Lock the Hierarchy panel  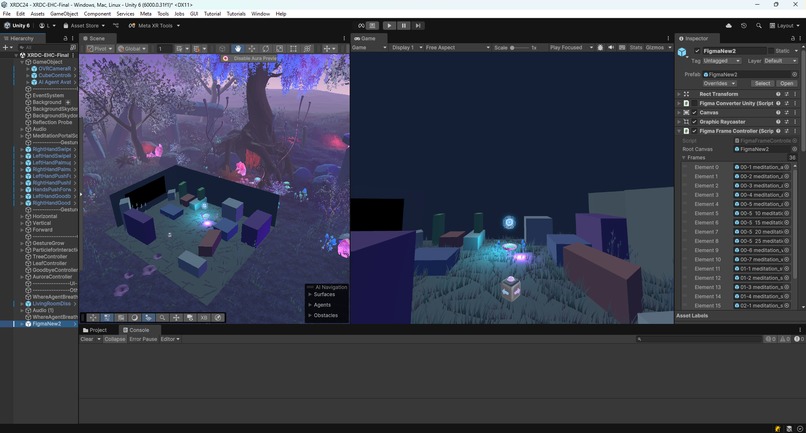pos(65,39)
